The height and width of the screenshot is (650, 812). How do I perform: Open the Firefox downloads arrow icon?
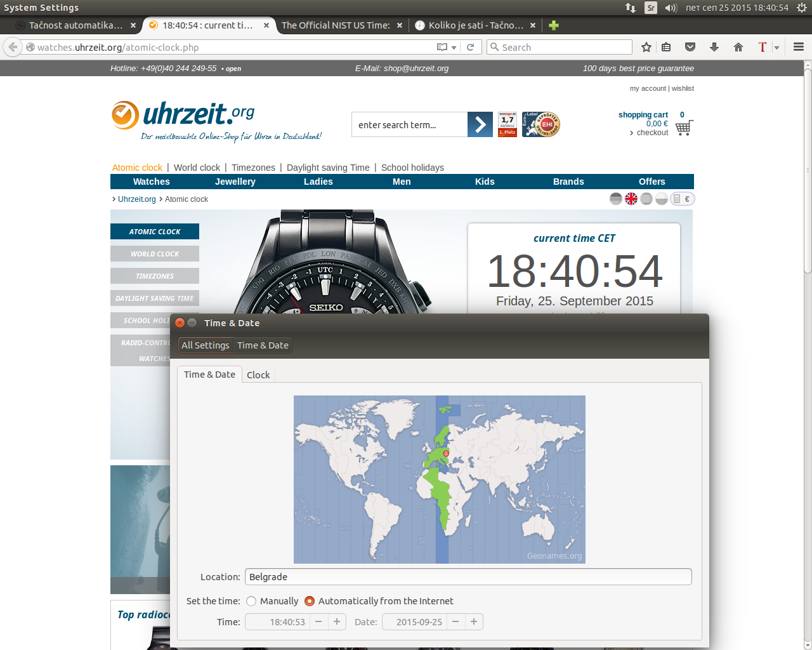tap(714, 47)
